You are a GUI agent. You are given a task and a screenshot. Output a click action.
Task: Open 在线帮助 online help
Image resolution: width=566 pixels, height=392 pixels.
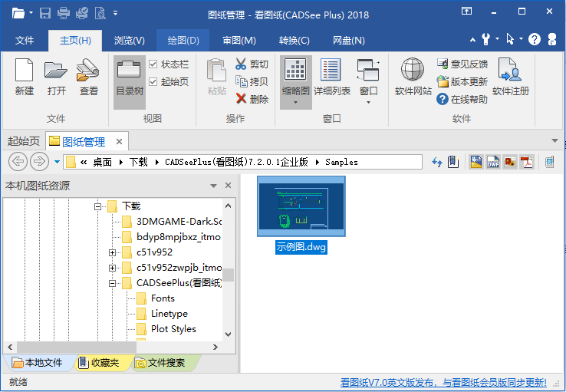pyautogui.click(x=462, y=99)
